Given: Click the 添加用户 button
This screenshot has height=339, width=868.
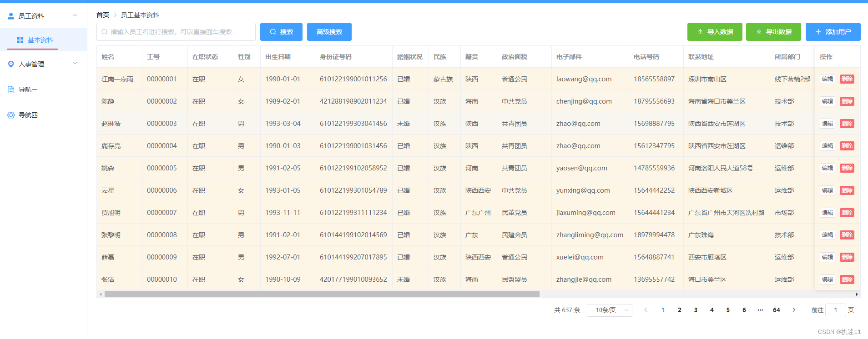Looking at the screenshot, I should [833, 32].
